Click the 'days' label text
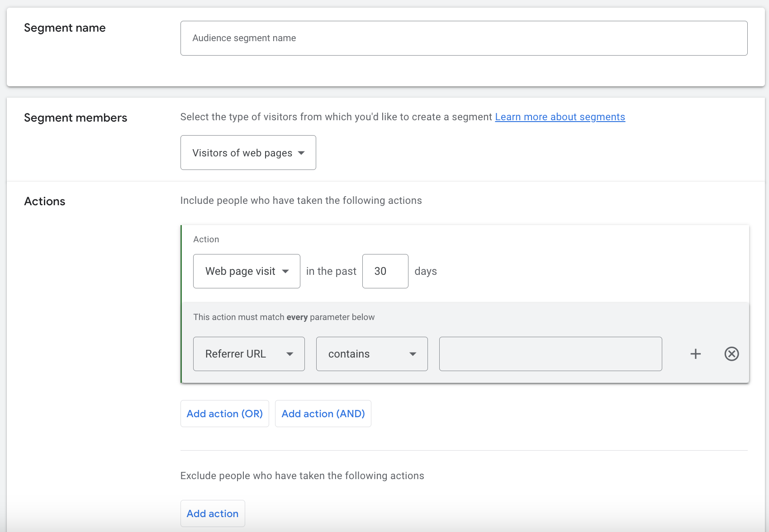Image resolution: width=769 pixels, height=532 pixels. point(426,271)
